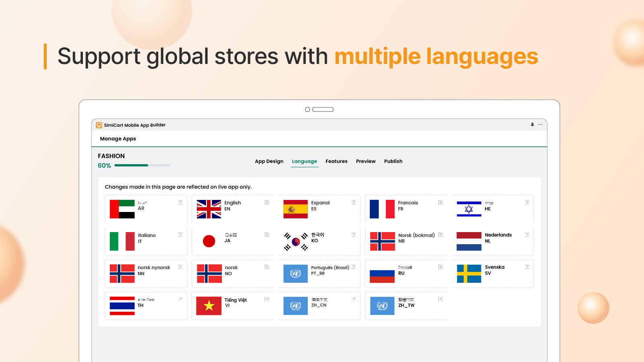Screen dimensions: 644x362
Task: Click the UN flag on the ZH_TW card
Action: (x=382, y=306)
